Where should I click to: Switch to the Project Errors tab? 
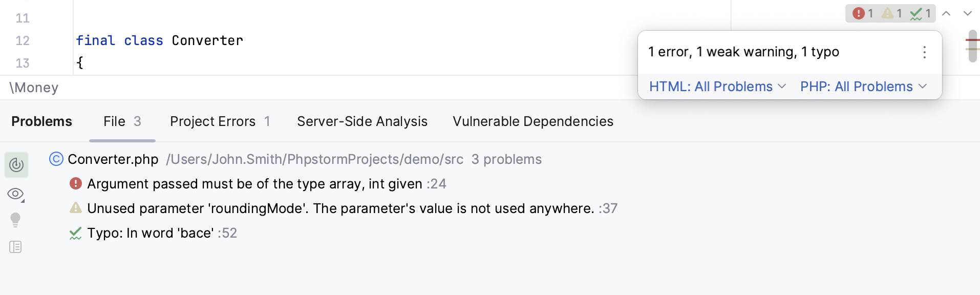coord(213,121)
